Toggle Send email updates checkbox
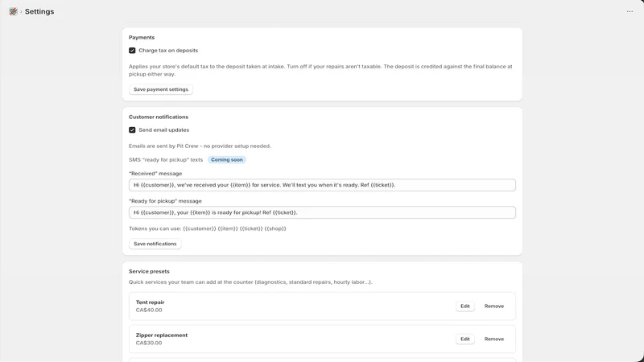Screen dimensions: 644x362 pos(132,130)
